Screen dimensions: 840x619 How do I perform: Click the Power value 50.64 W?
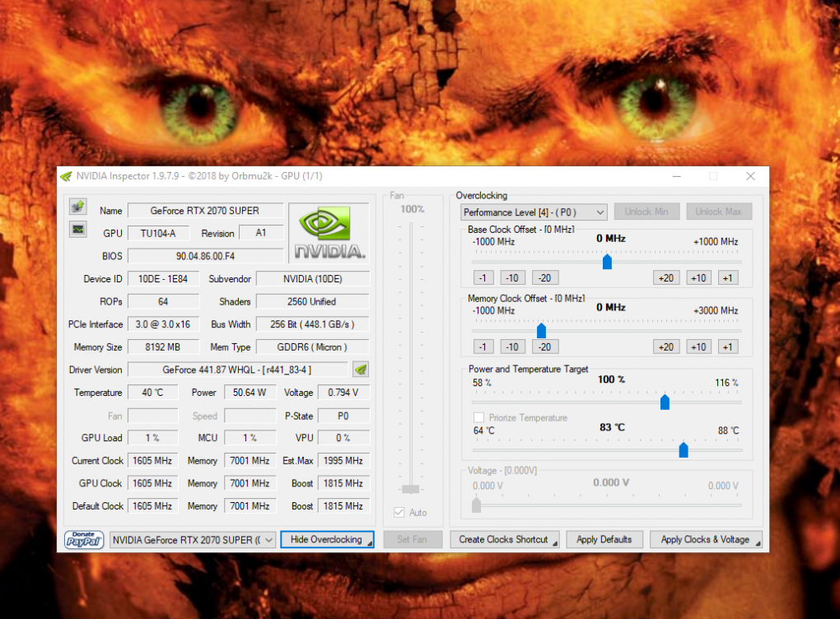pyautogui.click(x=250, y=393)
